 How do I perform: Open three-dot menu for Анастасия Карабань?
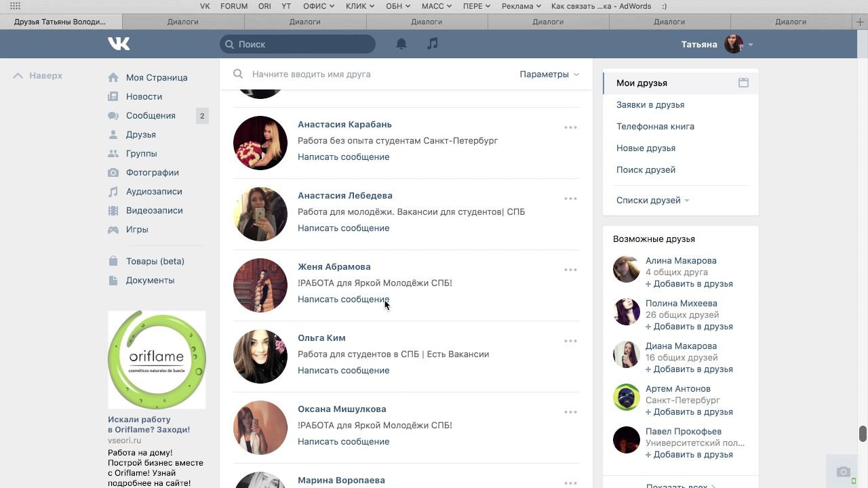570,127
